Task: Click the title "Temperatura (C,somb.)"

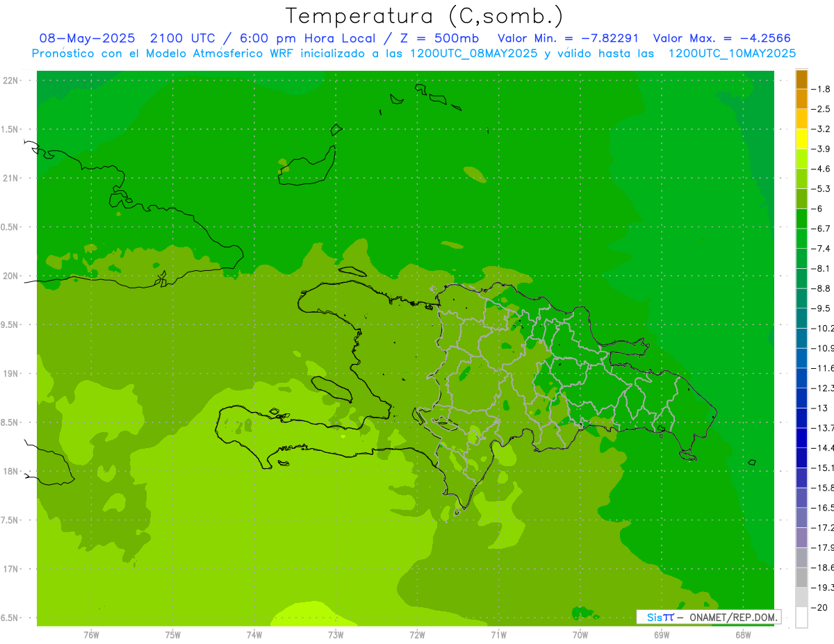Action: tap(425, 16)
